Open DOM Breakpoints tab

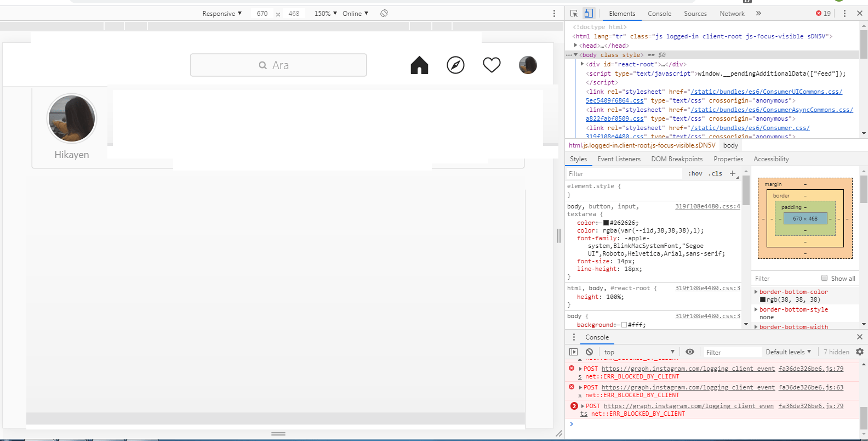point(677,159)
